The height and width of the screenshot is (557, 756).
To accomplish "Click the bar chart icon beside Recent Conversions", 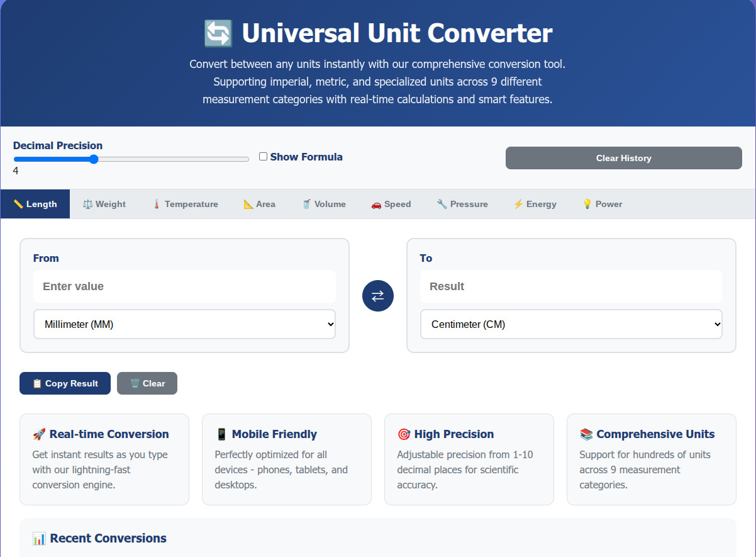I will (x=39, y=538).
